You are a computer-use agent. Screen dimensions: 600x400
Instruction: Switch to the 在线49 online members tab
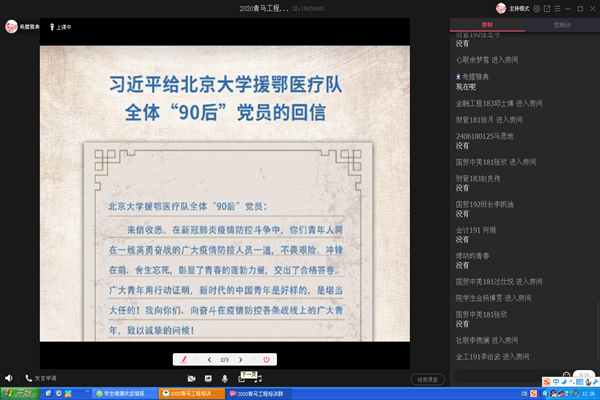561,24
